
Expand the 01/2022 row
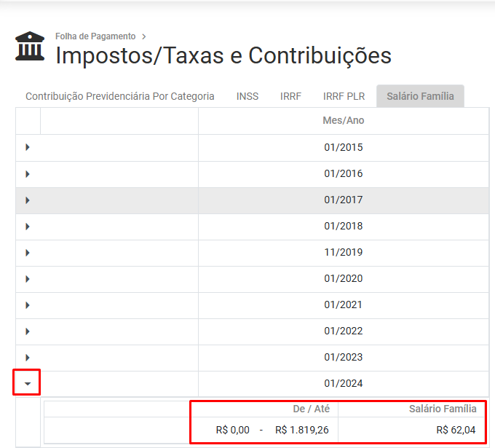click(28, 331)
